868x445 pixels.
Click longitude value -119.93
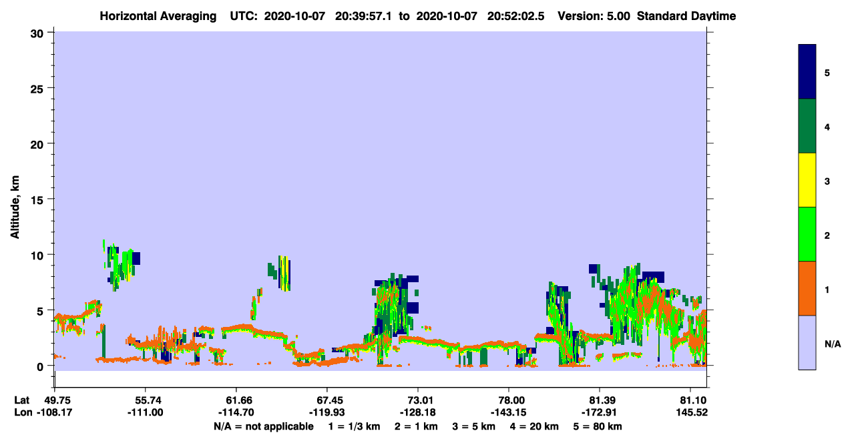coord(327,412)
